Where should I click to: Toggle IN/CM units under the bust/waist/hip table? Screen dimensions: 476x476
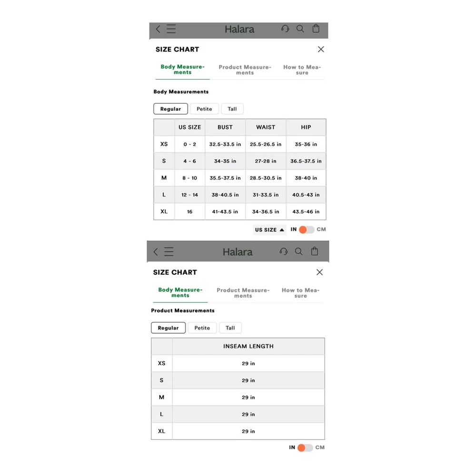306,229
